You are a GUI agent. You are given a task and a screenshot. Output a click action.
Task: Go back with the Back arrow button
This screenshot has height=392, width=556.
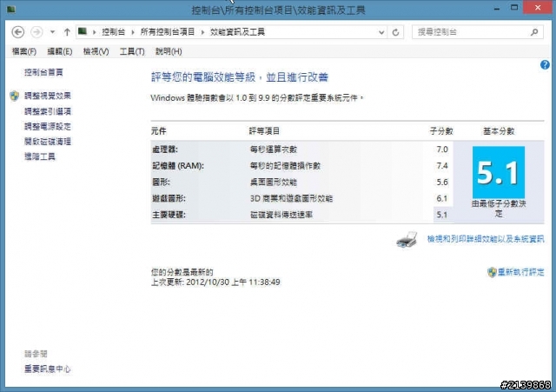point(17,32)
